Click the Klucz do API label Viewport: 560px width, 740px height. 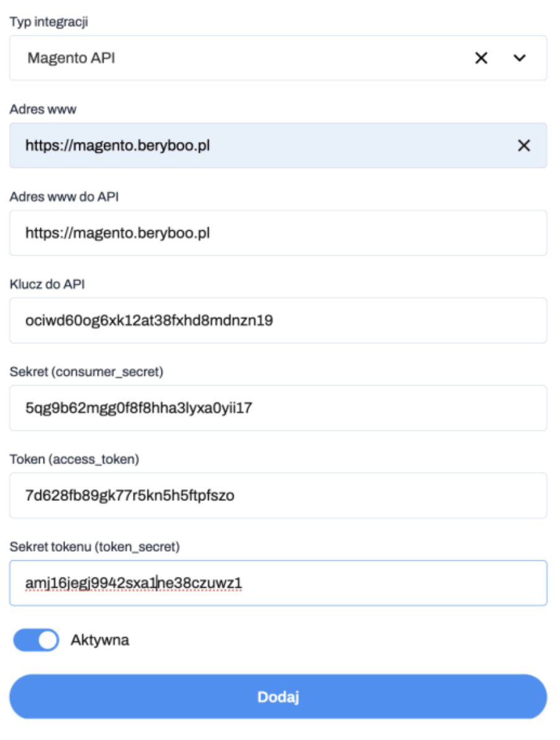pyautogui.click(x=47, y=284)
